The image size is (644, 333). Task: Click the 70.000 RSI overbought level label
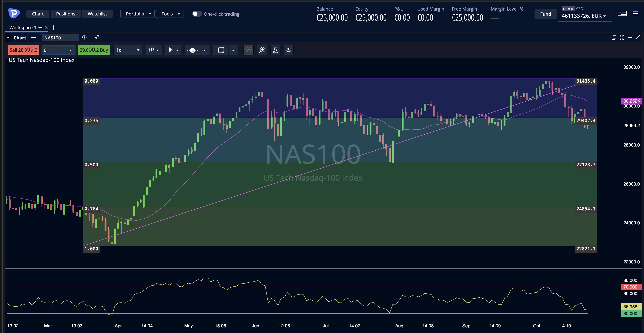[632, 287]
